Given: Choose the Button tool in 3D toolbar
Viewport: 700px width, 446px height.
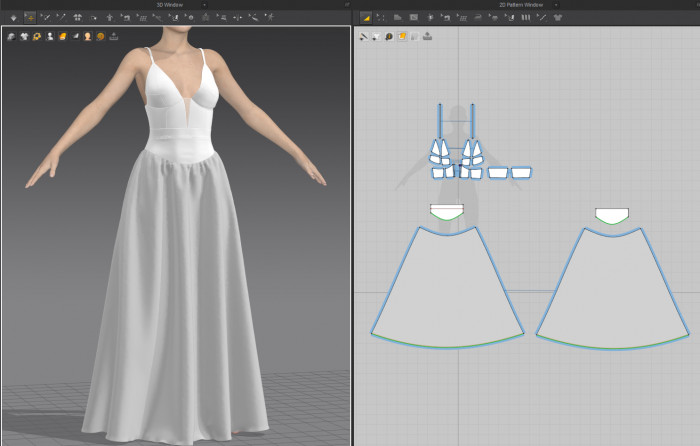Looking at the screenshot, I should point(190,18).
